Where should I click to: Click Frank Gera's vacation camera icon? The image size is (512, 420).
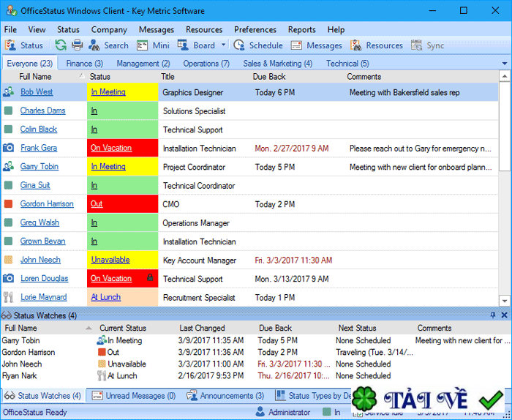click(9, 148)
